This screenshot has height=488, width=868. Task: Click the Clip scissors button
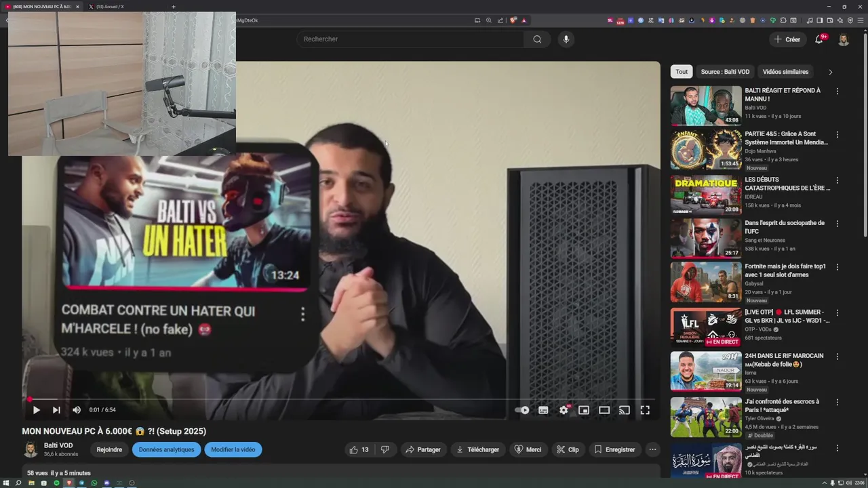[568, 449]
